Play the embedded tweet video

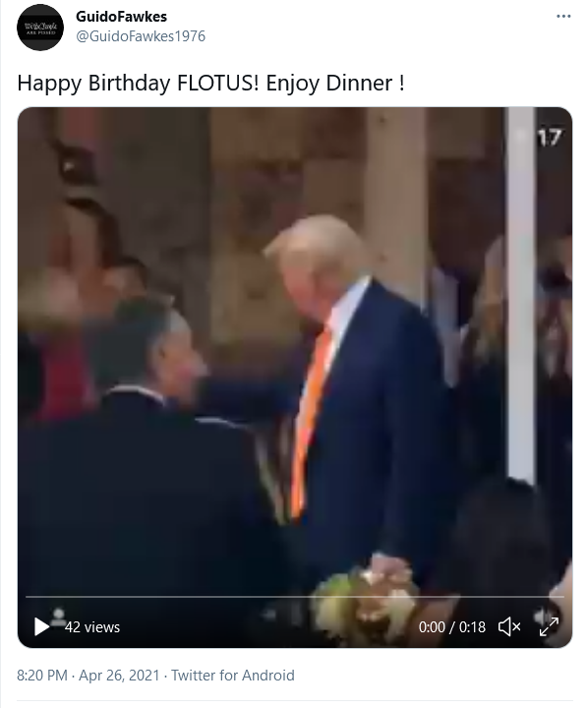(x=41, y=626)
